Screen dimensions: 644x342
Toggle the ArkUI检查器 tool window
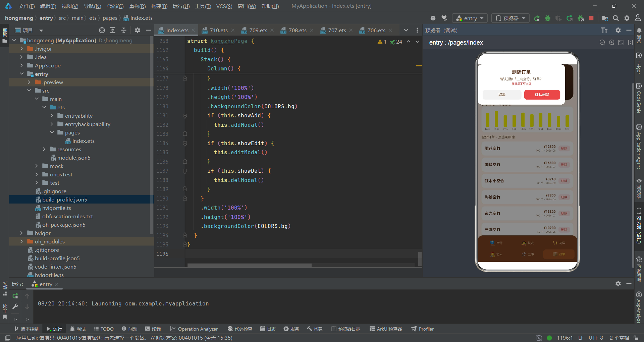click(386, 329)
